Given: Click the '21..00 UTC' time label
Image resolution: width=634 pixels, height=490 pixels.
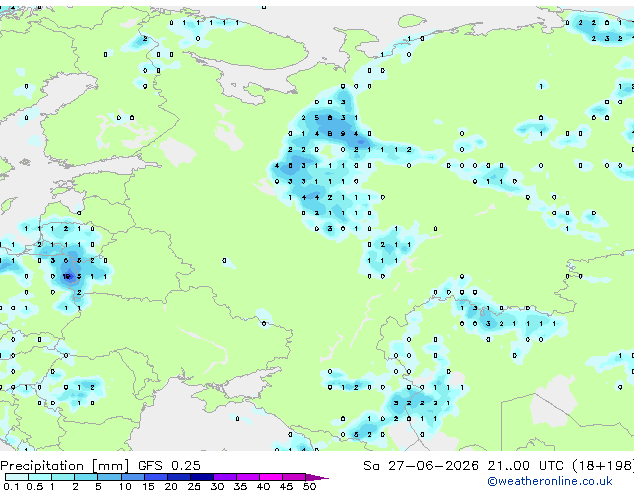Looking at the screenshot, I should [525, 466].
